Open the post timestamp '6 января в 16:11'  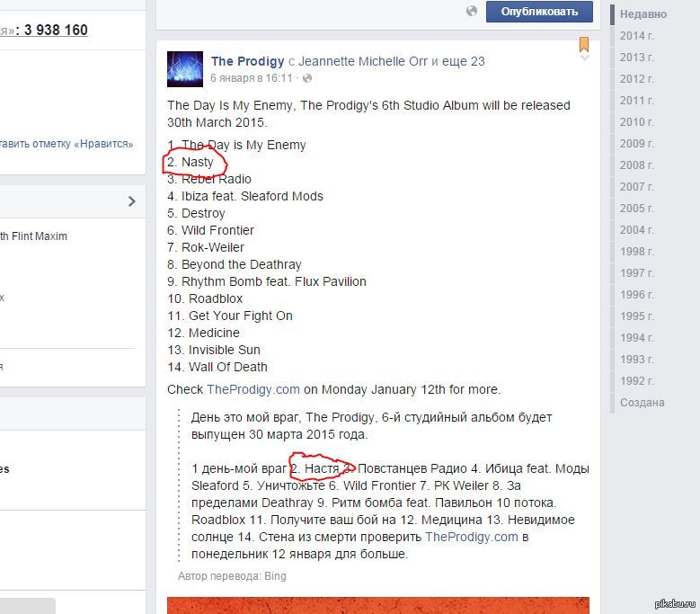[x=252, y=78]
